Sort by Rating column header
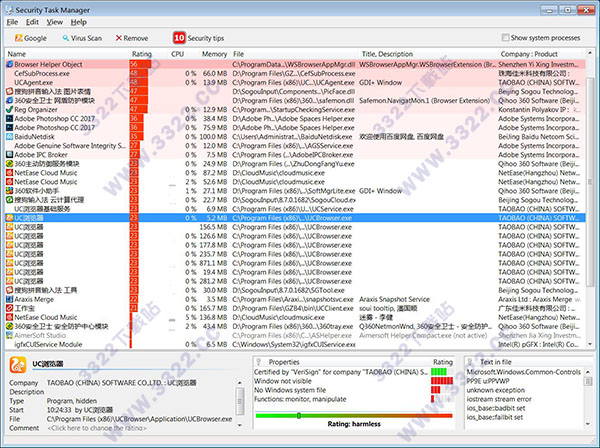Viewport: 600px width, 448px height. 142,54
